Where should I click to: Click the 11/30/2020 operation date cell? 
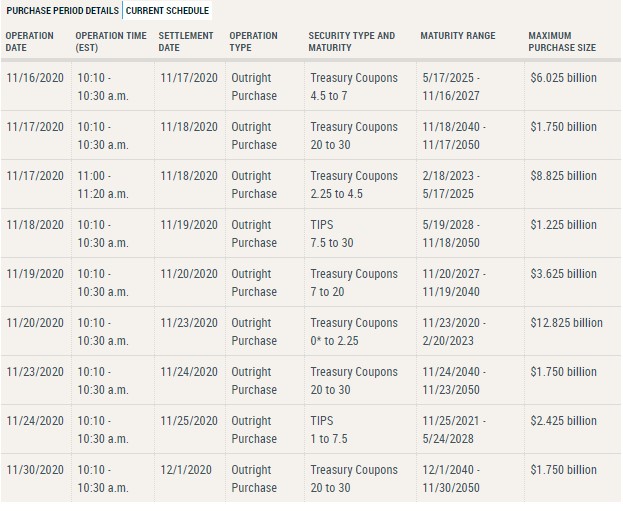click(35, 470)
